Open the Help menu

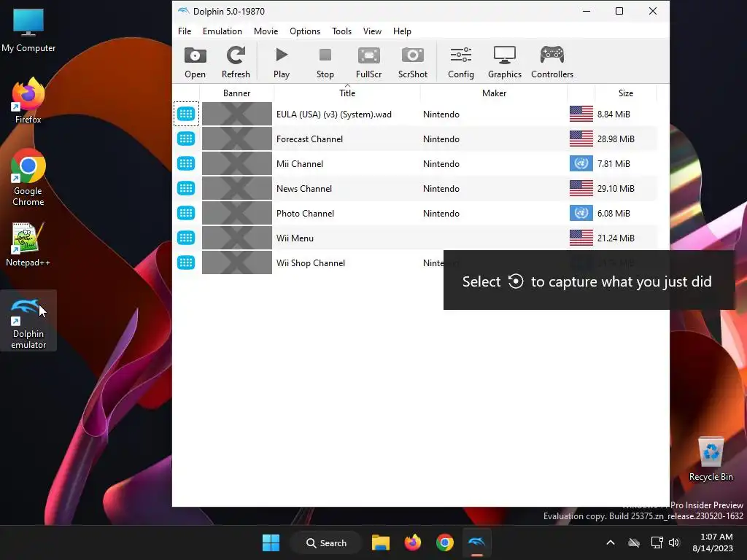tap(402, 31)
